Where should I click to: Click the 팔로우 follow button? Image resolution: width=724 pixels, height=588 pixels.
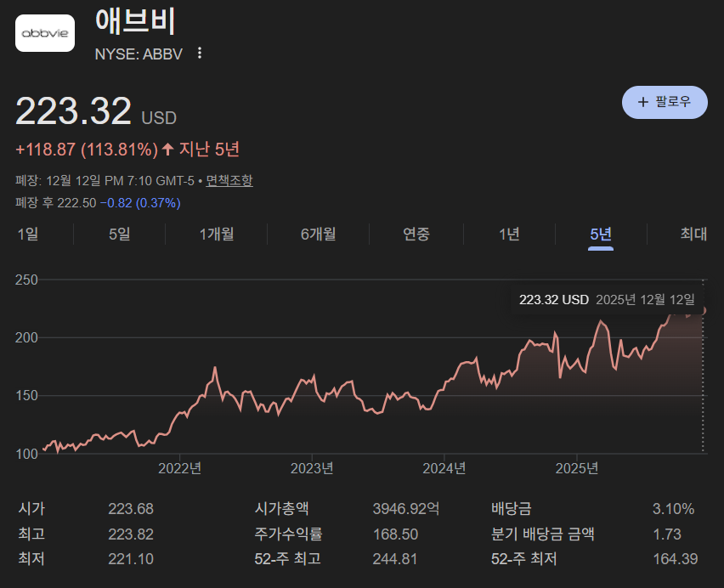[665, 102]
